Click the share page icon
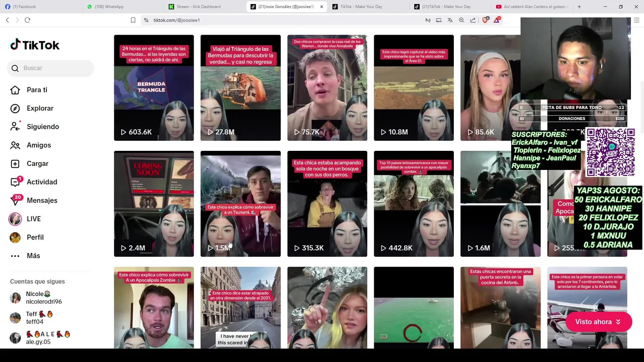 [x=473, y=20]
